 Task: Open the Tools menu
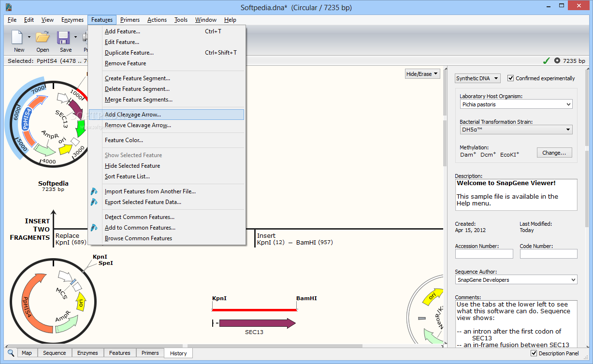pos(181,20)
